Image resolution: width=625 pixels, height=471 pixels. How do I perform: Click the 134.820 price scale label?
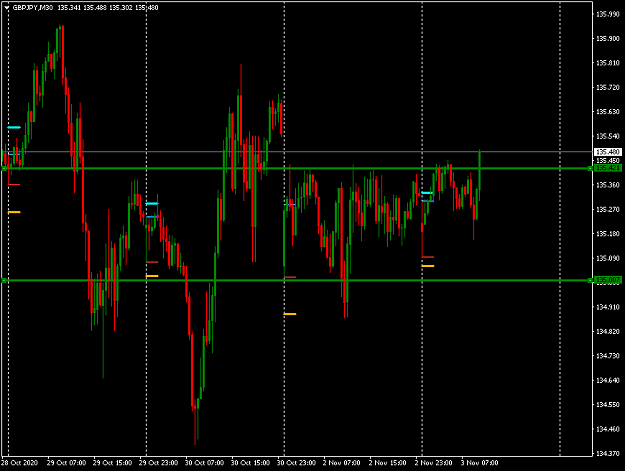pos(608,332)
